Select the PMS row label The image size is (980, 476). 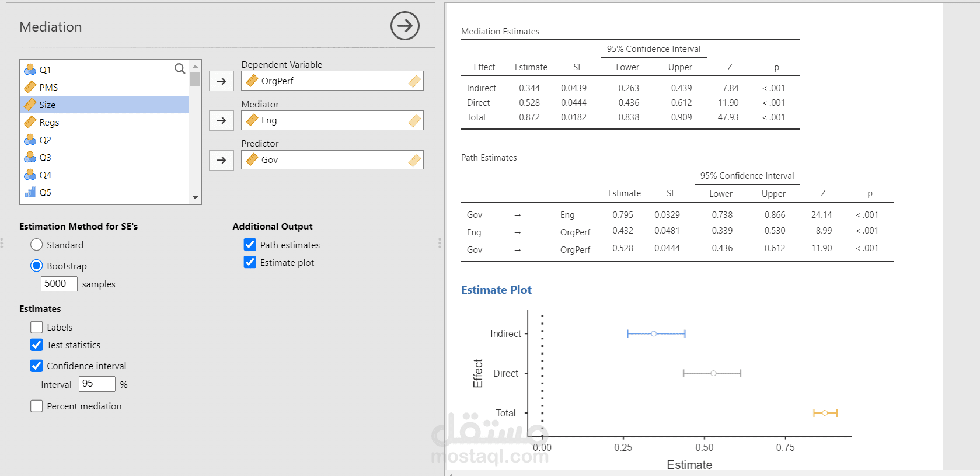pyautogui.click(x=48, y=87)
